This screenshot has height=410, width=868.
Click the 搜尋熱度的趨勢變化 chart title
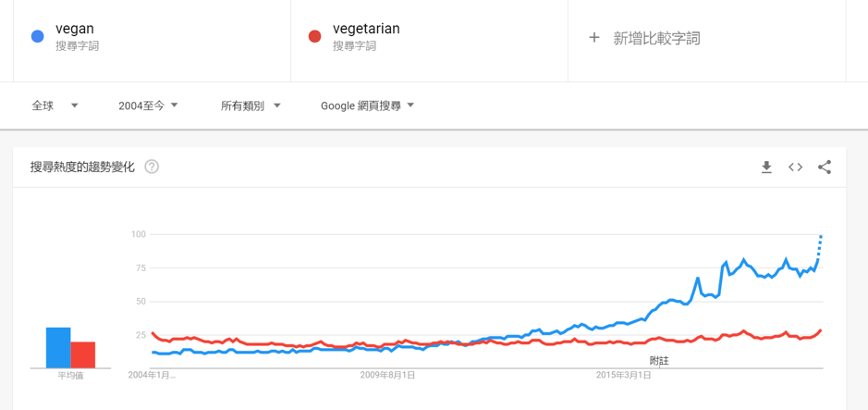[x=82, y=168]
